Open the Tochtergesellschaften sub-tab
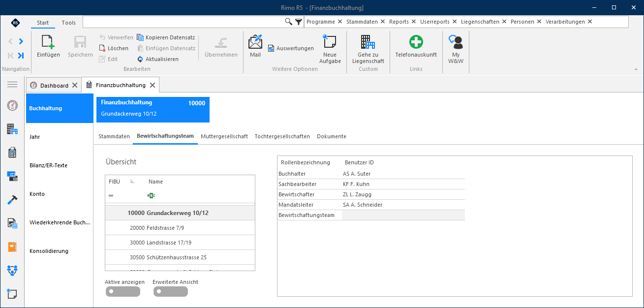 pos(282,136)
